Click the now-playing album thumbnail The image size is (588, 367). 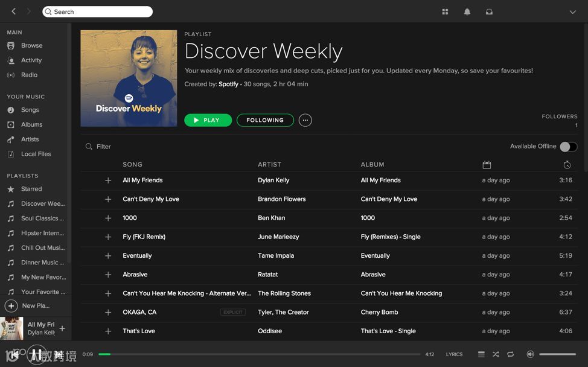[x=11, y=328]
